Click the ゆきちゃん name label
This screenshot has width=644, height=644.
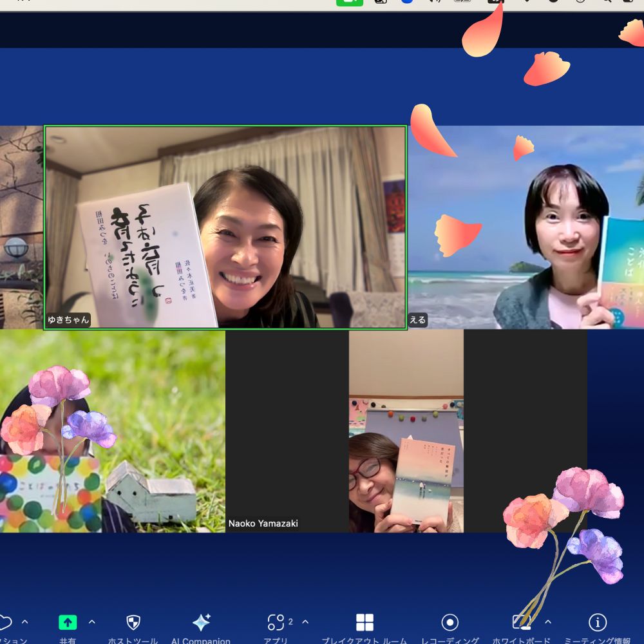click(68, 319)
